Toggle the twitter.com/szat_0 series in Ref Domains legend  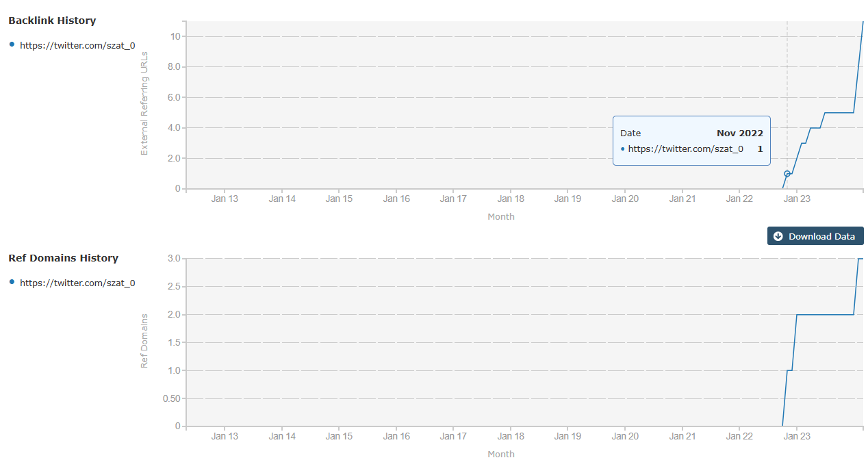pyautogui.click(x=77, y=282)
